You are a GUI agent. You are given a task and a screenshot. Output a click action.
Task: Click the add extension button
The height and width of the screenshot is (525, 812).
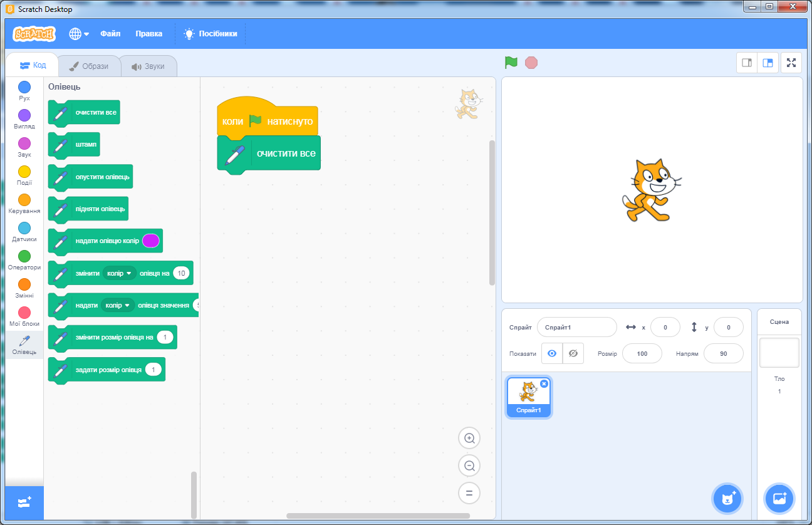coord(24,502)
